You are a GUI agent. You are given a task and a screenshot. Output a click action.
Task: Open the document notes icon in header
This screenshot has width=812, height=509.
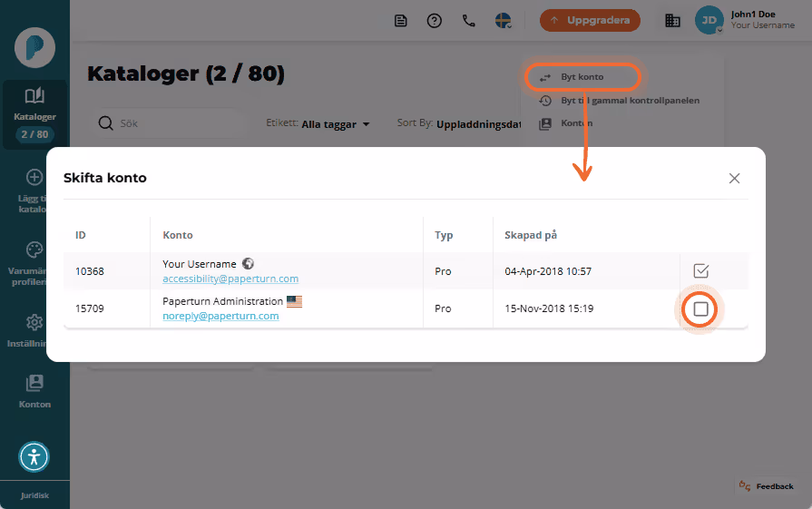(x=400, y=21)
